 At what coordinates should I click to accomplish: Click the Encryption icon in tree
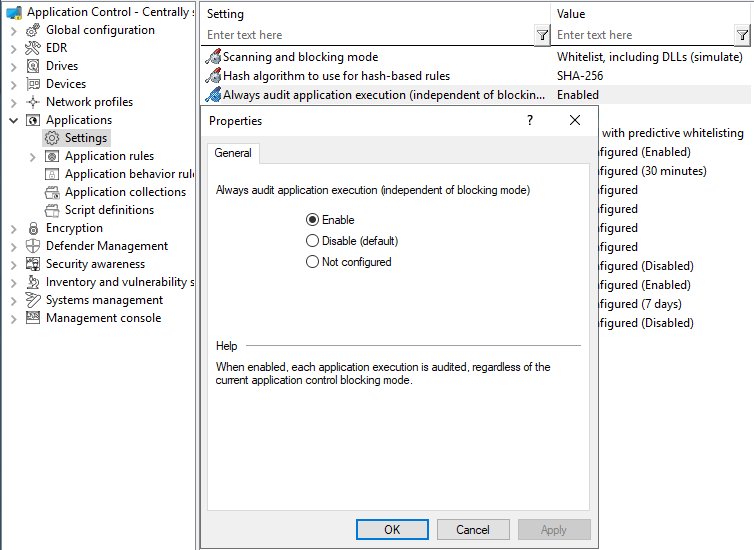pyautogui.click(x=33, y=228)
